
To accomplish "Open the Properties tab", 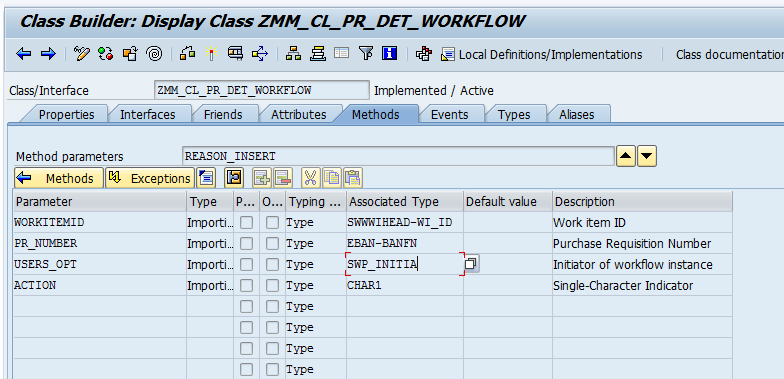I will coord(66,114).
